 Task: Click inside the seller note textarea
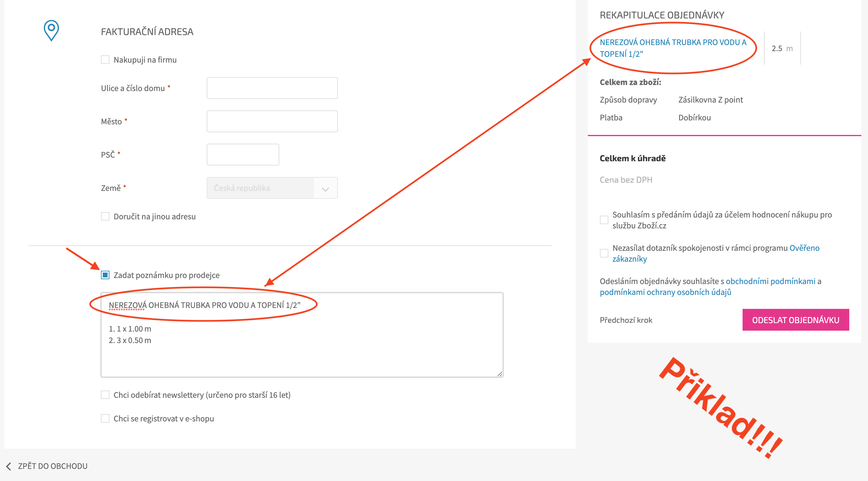pyautogui.click(x=302, y=335)
